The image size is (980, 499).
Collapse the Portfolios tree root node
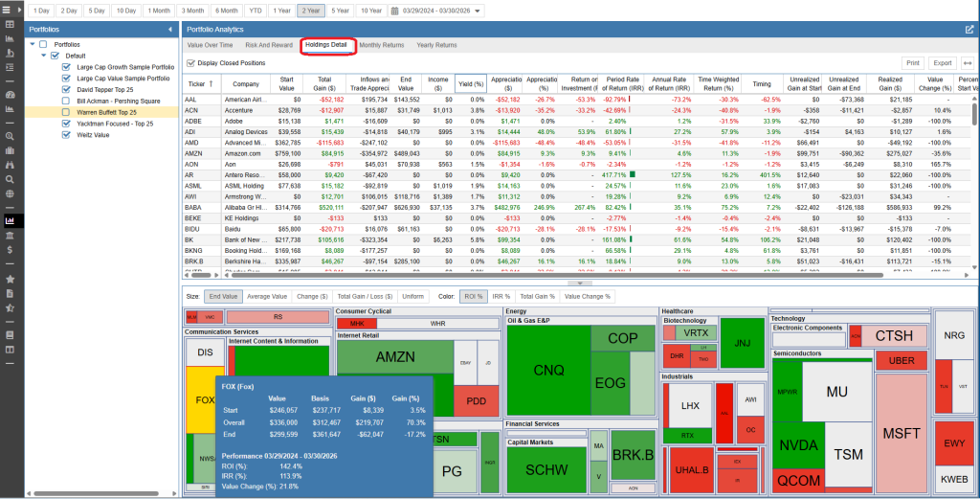(x=33, y=44)
